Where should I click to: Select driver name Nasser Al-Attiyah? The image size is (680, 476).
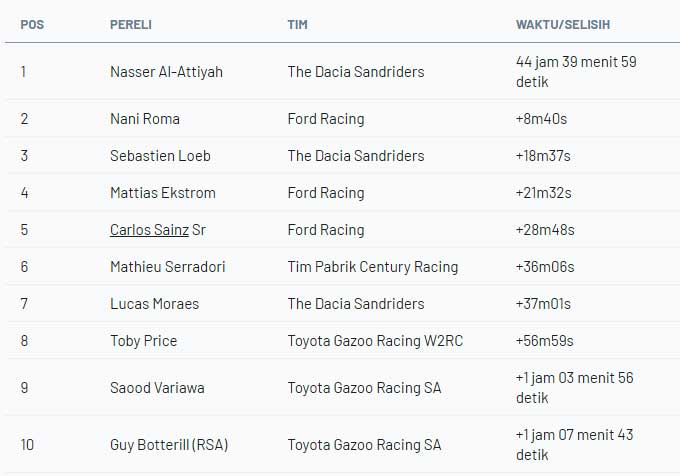168,72
